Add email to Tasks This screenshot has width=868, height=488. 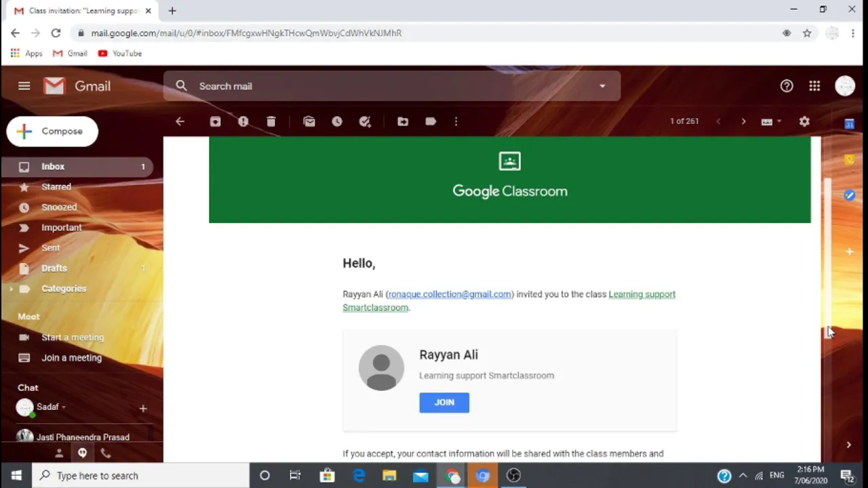[x=365, y=121]
